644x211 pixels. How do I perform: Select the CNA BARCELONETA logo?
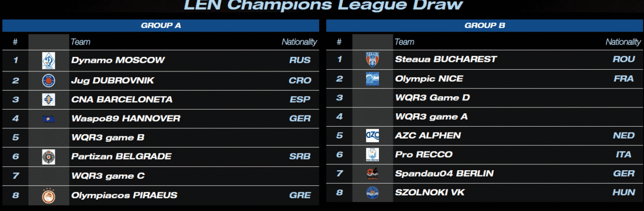coord(49,100)
